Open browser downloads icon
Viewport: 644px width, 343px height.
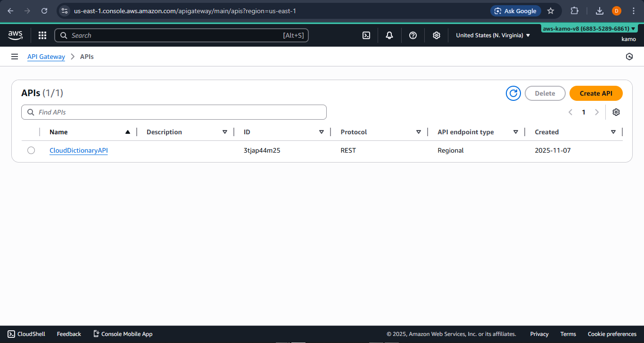[x=600, y=10]
